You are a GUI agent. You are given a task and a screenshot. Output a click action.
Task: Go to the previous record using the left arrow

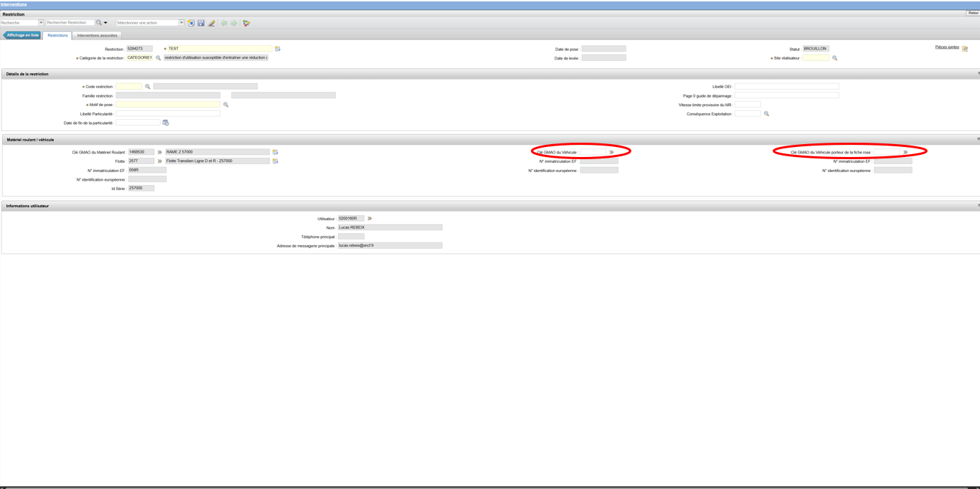click(224, 23)
